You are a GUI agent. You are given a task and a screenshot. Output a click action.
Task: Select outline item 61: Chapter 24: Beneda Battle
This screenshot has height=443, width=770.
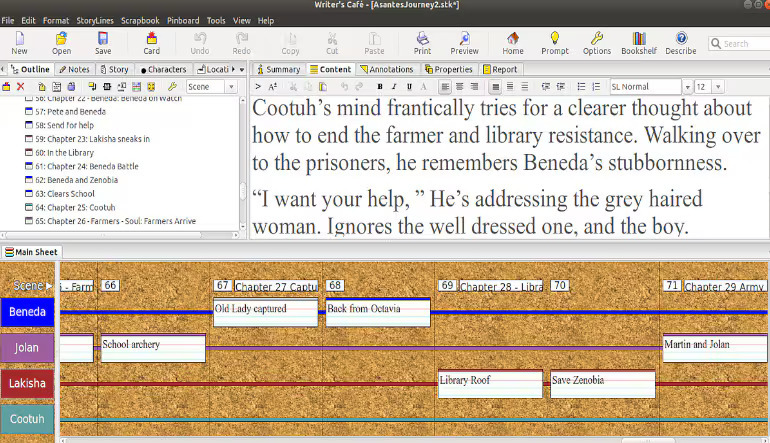coord(86,166)
